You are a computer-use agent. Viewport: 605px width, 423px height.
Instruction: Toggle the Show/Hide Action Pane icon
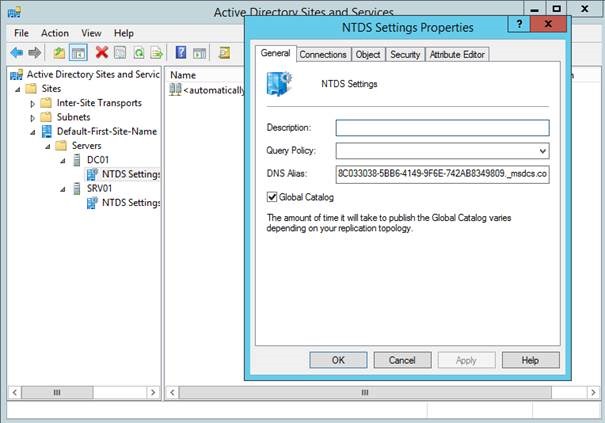tap(199, 53)
